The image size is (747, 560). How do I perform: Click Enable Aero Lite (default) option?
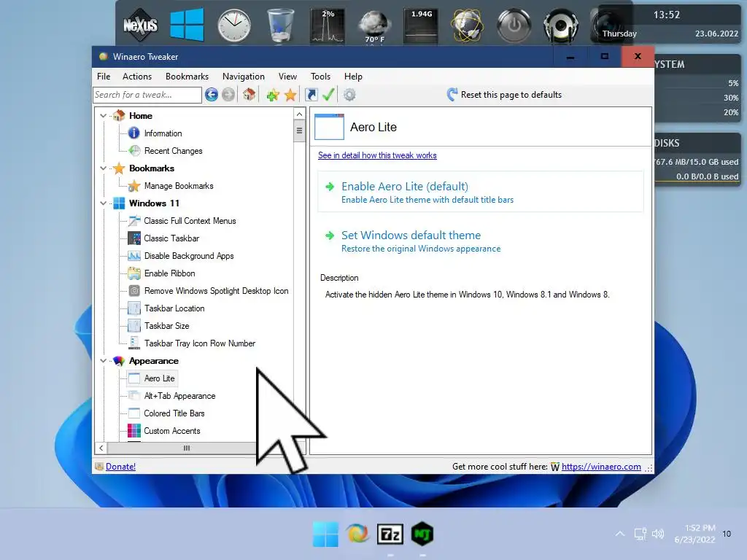tap(481, 192)
